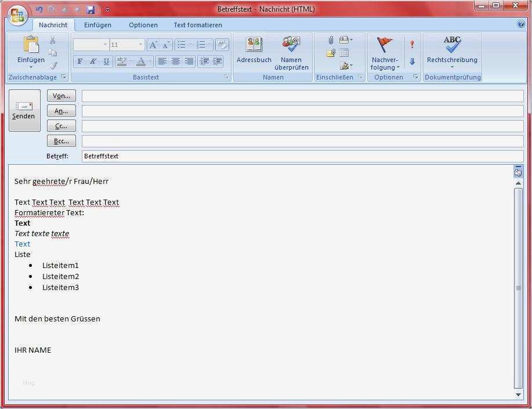Click the Save disk icon in quick access
532x409 pixels.
(91, 10)
